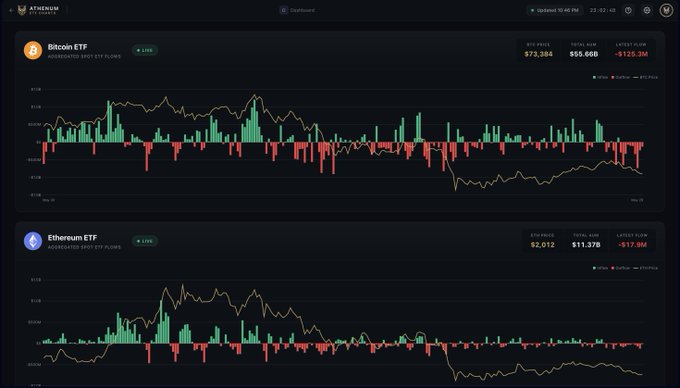Click the 23:02:48 clock readout
The width and height of the screenshot is (680, 388).
tap(602, 10)
